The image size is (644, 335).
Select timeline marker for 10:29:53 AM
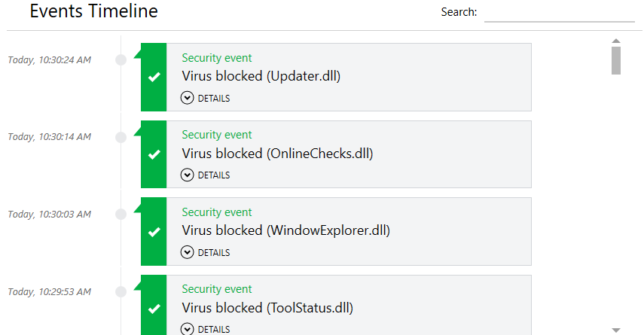tap(121, 291)
